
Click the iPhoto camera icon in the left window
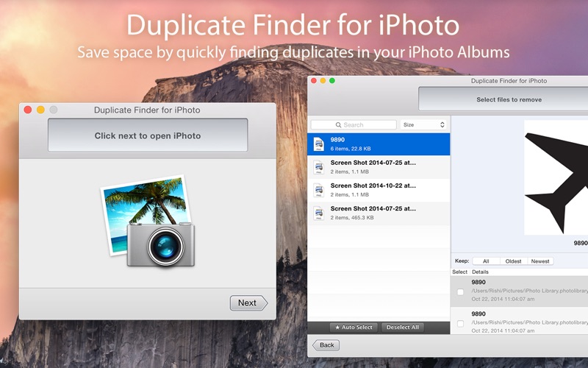(148, 222)
